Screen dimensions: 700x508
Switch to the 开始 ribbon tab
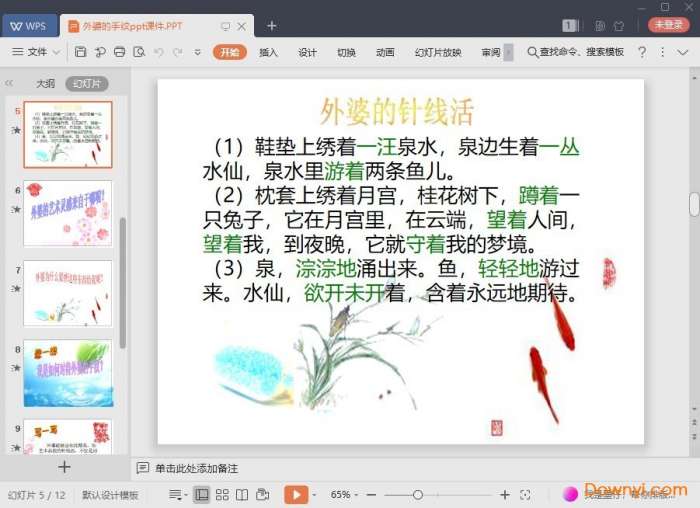coord(229,52)
